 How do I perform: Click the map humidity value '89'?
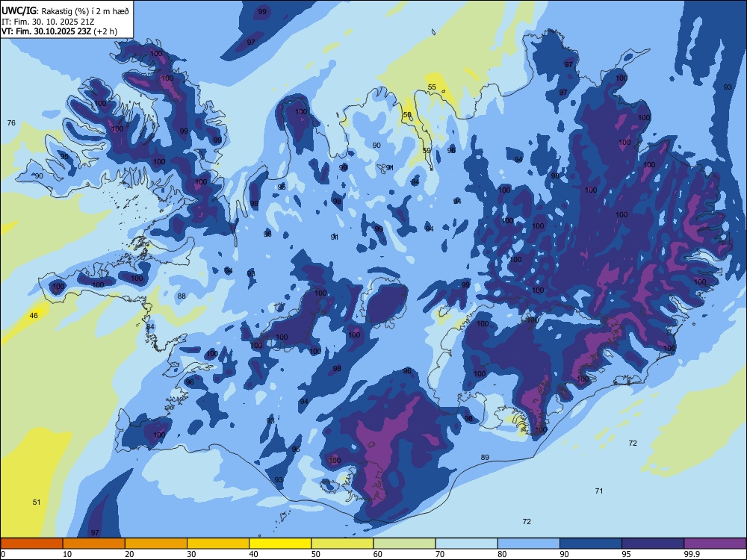tap(485, 457)
